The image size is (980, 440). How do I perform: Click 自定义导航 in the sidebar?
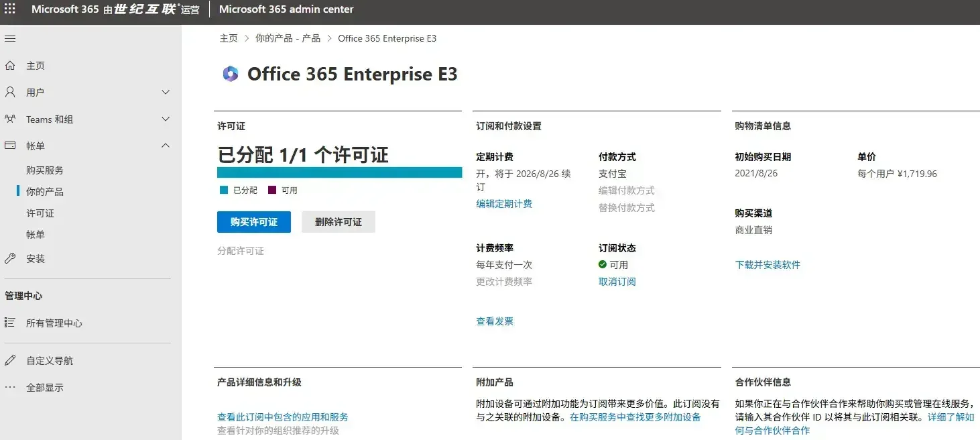pos(50,361)
